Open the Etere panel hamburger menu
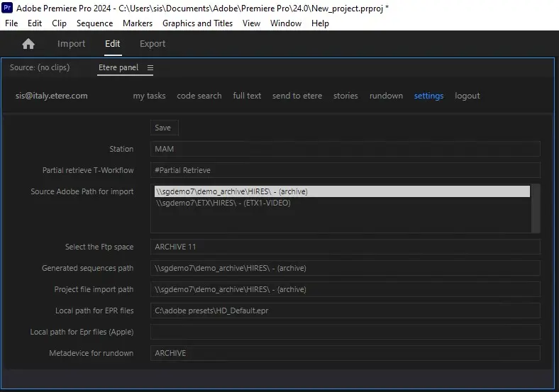This screenshot has width=559, height=392. [x=150, y=67]
